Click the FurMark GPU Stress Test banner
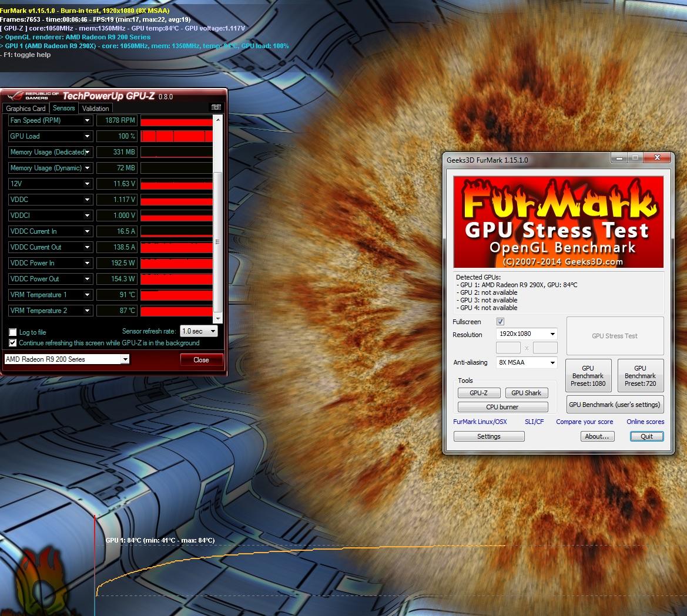Viewport: 687px width, 616px height. (558, 222)
